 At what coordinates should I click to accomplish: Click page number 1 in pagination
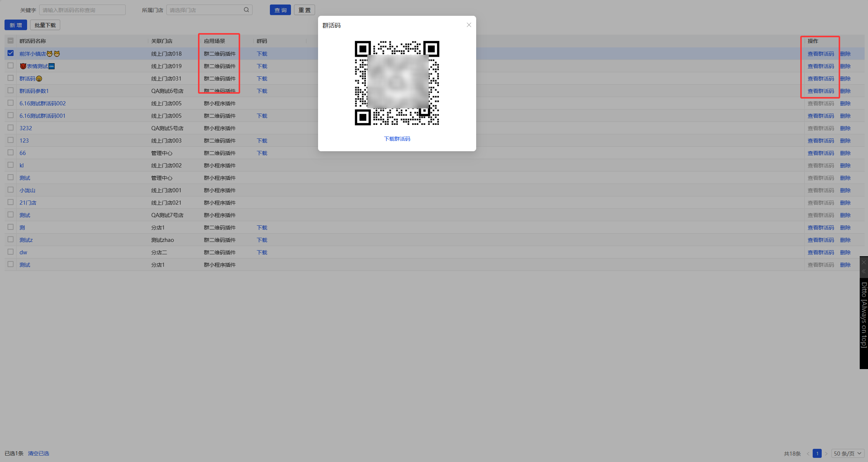tap(817, 453)
